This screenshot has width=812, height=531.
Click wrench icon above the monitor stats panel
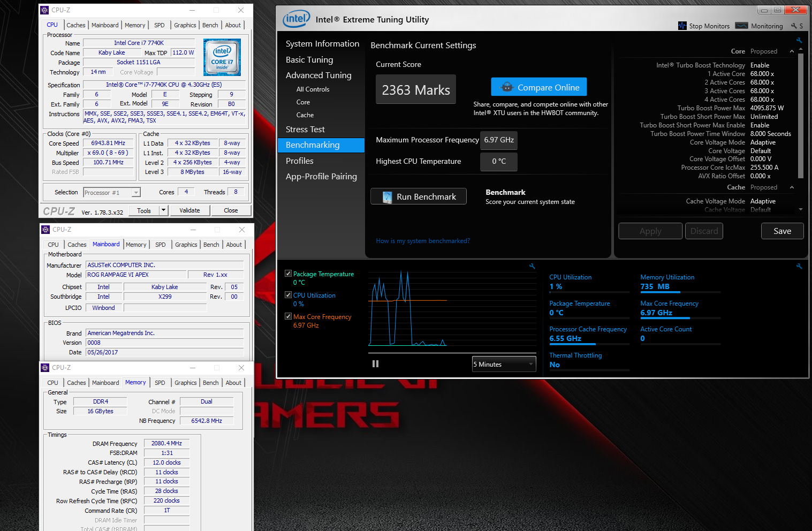(x=799, y=266)
